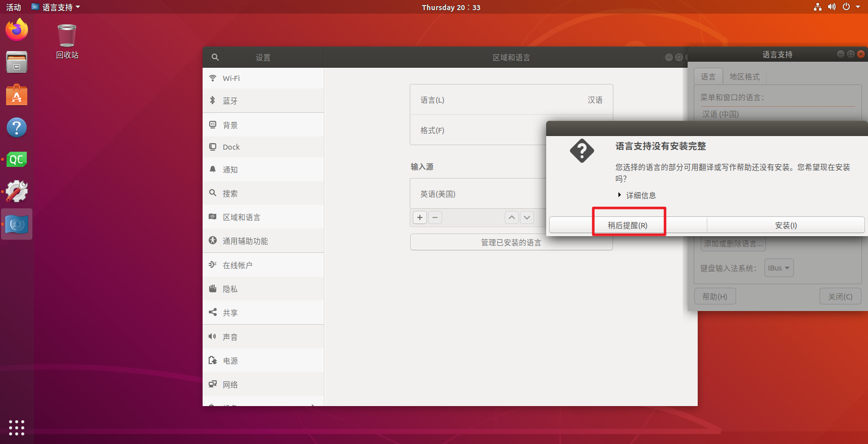Click Help button in Language Support

pos(715,296)
